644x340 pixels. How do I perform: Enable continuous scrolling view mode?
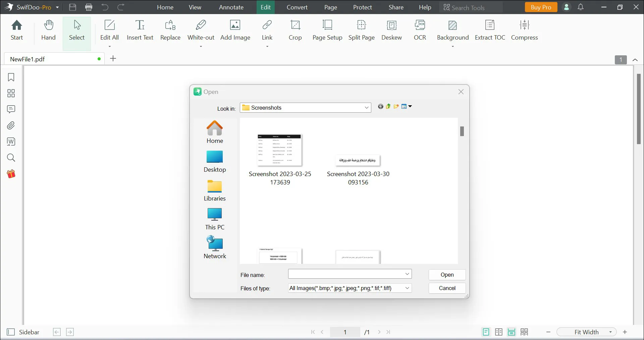click(x=512, y=332)
